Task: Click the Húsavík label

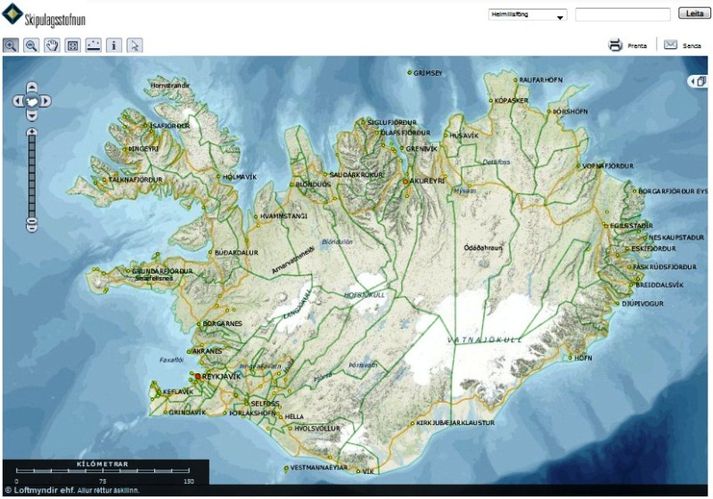Action: [464, 136]
